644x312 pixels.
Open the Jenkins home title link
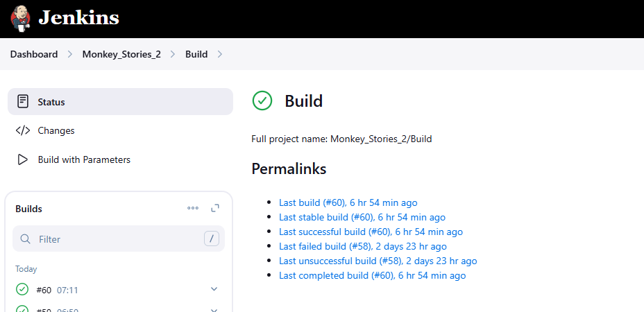pyautogui.click(x=78, y=18)
